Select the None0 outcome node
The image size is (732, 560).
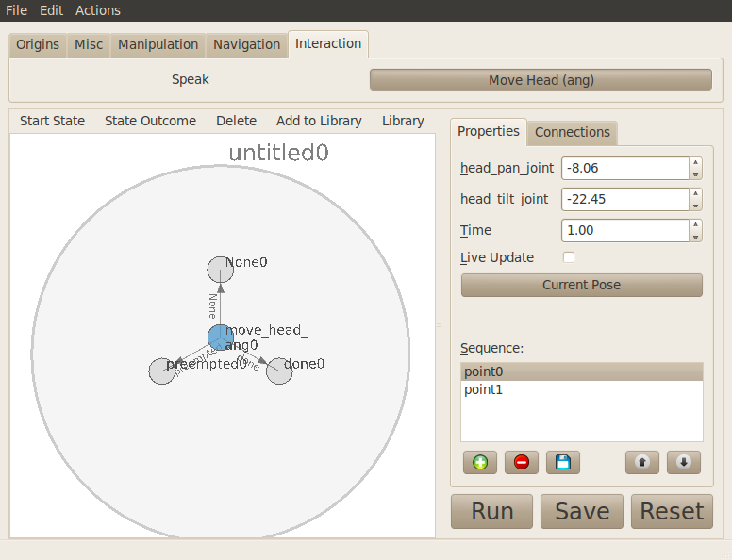220,270
